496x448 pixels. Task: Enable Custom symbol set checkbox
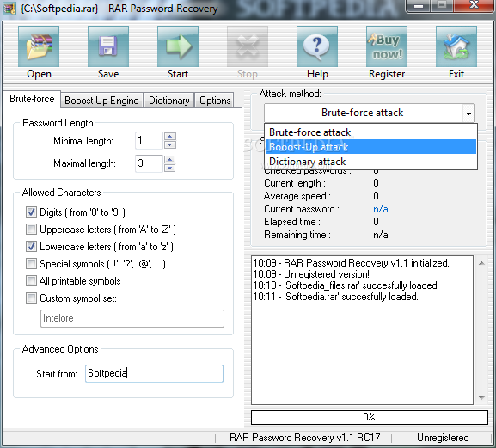coord(31,298)
